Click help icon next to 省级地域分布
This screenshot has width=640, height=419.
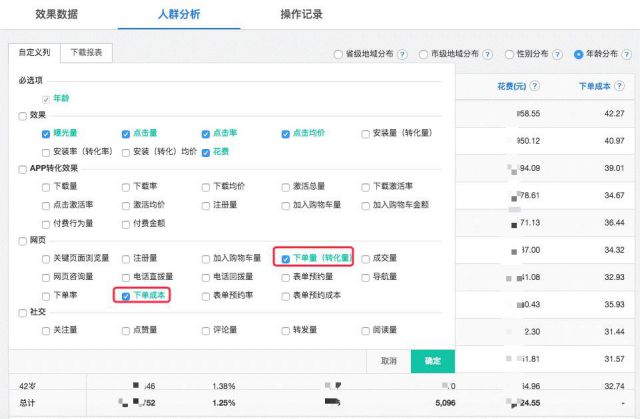(402, 54)
